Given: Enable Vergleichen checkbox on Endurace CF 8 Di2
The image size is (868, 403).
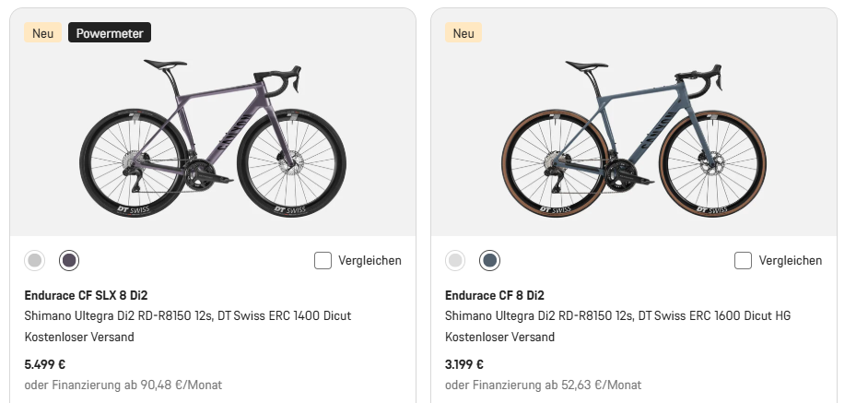Looking at the screenshot, I should pyautogui.click(x=743, y=261).
